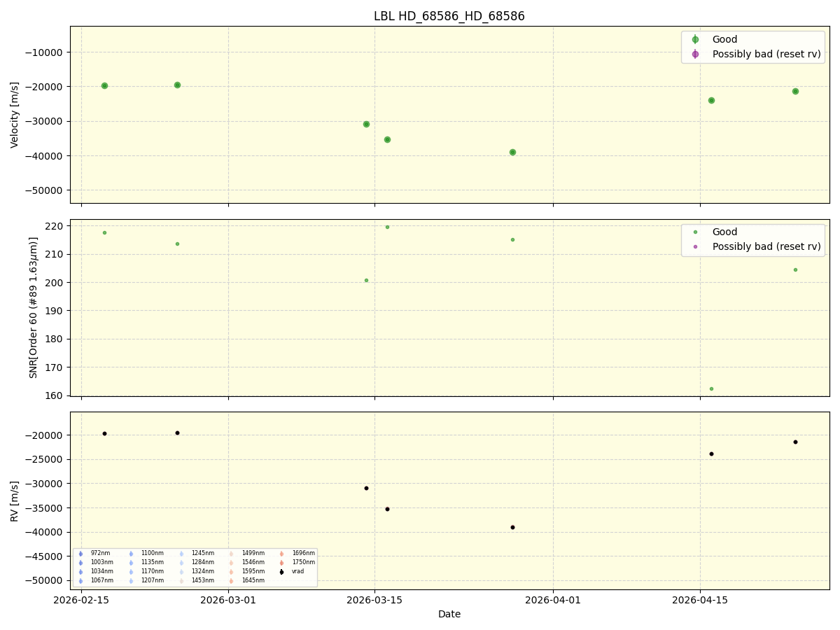This screenshot has height=630, width=840.
Task: Click the 1135nm legend marker
Action: coord(131,563)
